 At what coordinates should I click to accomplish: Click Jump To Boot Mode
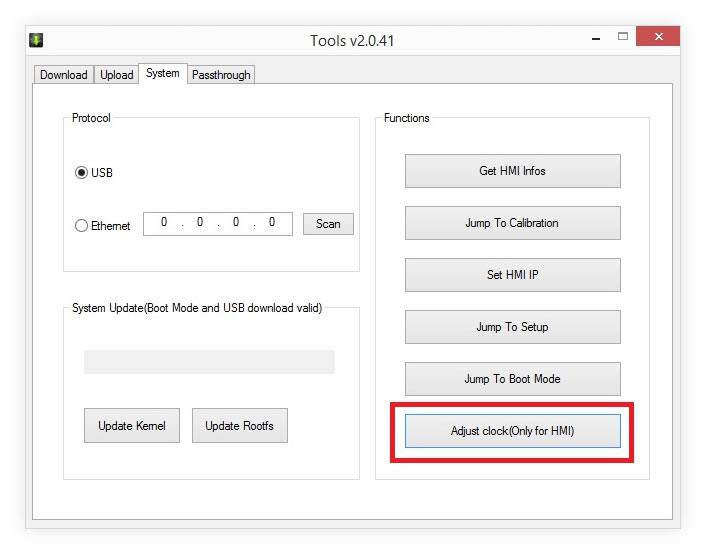[x=512, y=379]
